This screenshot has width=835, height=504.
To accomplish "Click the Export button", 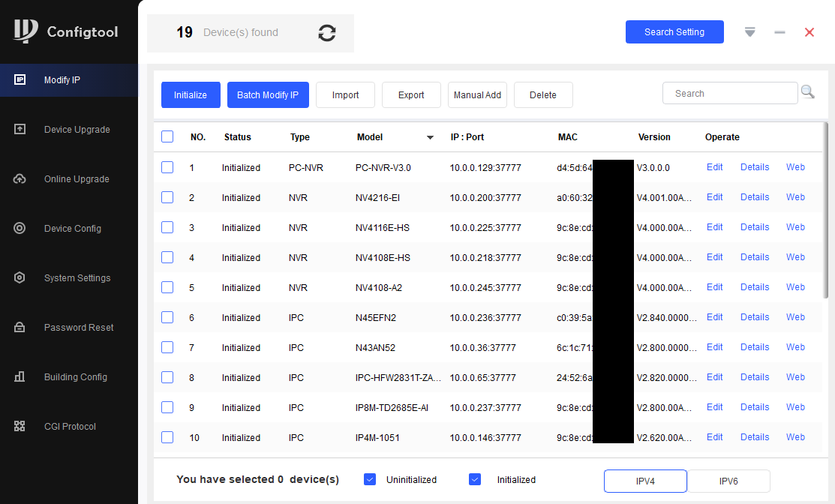I will pyautogui.click(x=411, y=94).
